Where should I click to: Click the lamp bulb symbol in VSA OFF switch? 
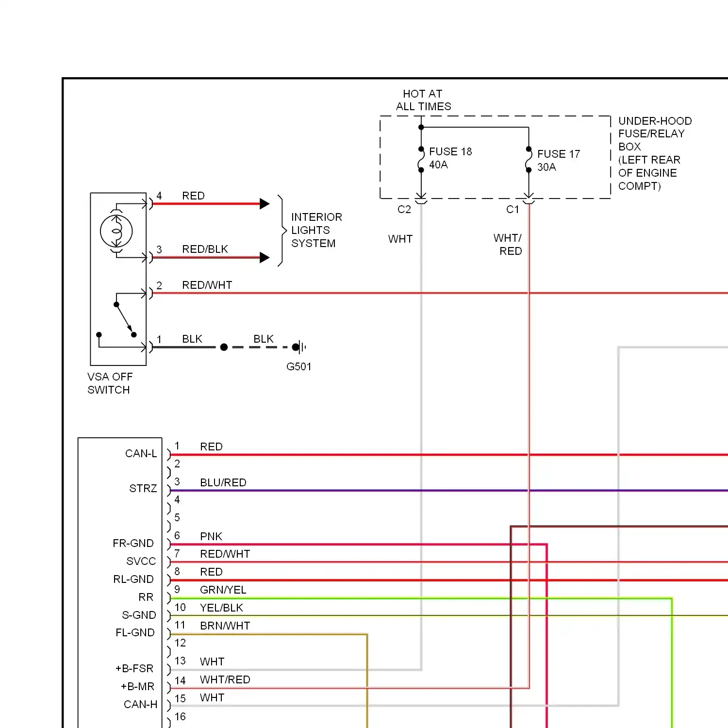click(116, 231)
